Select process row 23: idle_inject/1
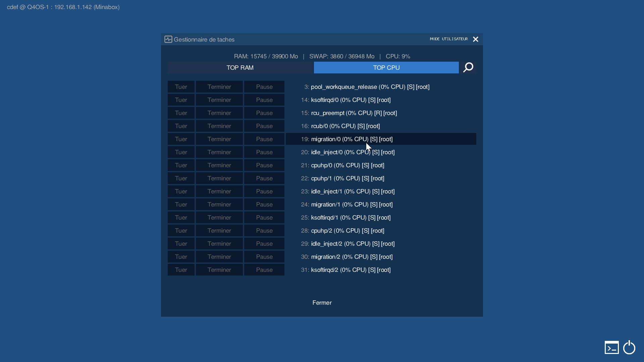 click(381, 191)
